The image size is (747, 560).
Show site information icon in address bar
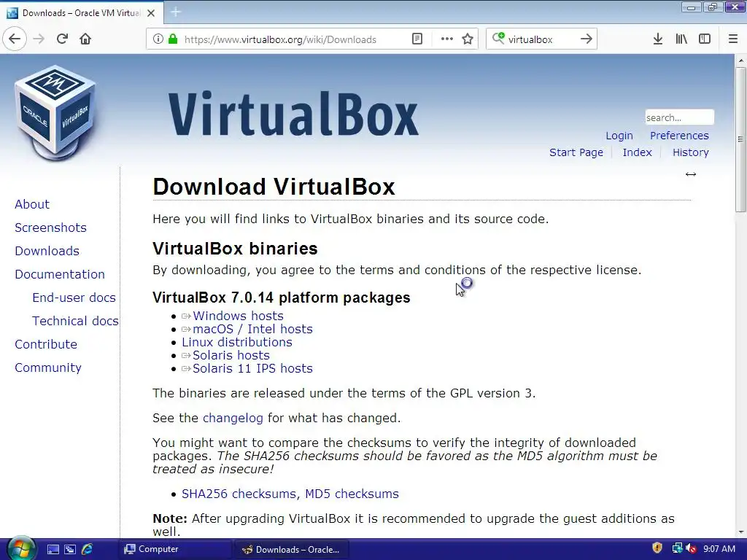[x=158, y=39]
